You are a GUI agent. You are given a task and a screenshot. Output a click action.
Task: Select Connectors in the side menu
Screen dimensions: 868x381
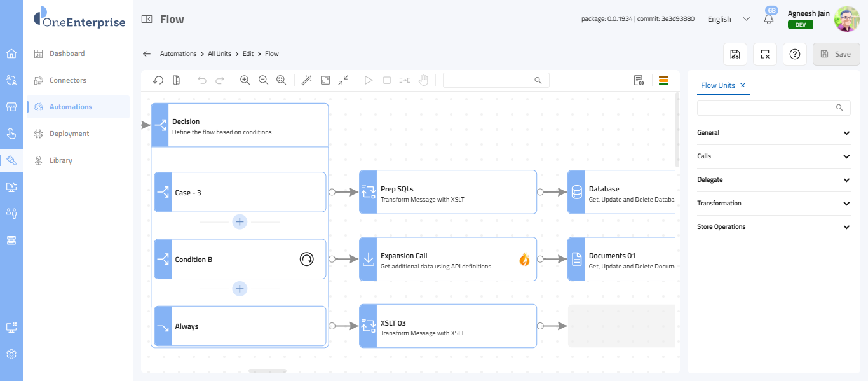click(68, 80)
